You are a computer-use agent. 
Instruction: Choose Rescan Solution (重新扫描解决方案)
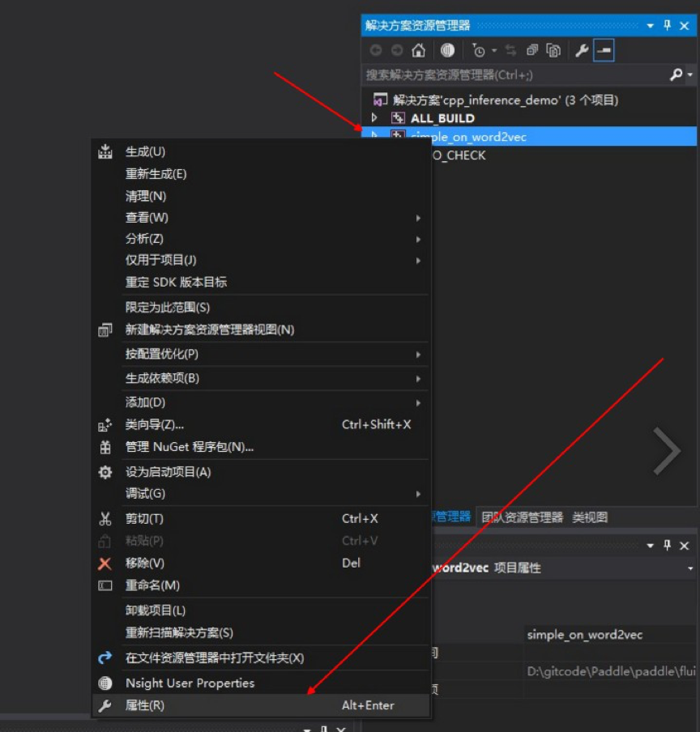click(261, 632)
